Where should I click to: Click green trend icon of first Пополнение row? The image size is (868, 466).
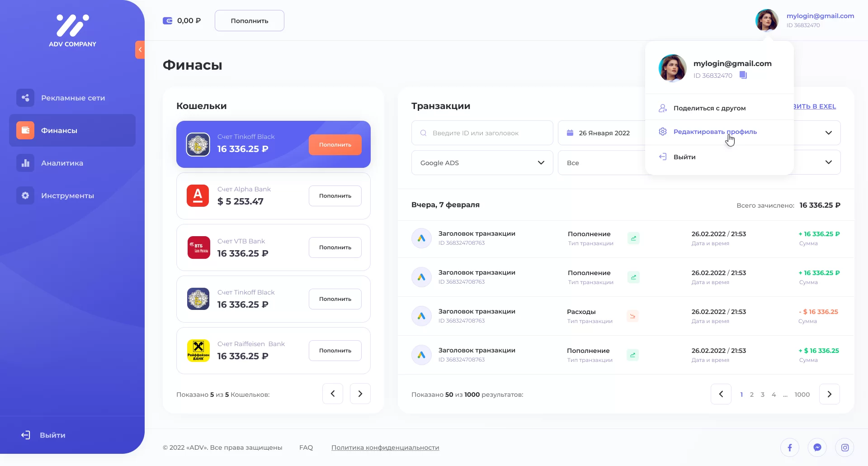[x=633, y=238]
